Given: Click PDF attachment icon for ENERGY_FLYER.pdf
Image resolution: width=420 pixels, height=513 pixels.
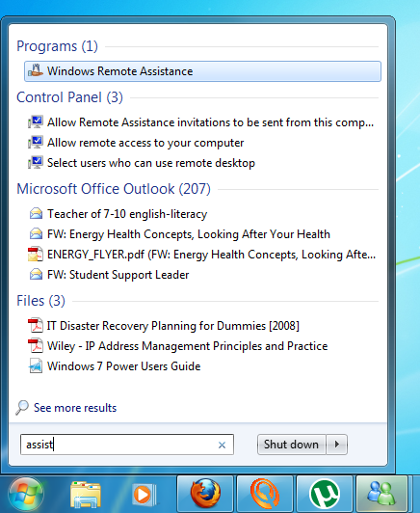Looking at the screenshot, I should click(36, 255).
